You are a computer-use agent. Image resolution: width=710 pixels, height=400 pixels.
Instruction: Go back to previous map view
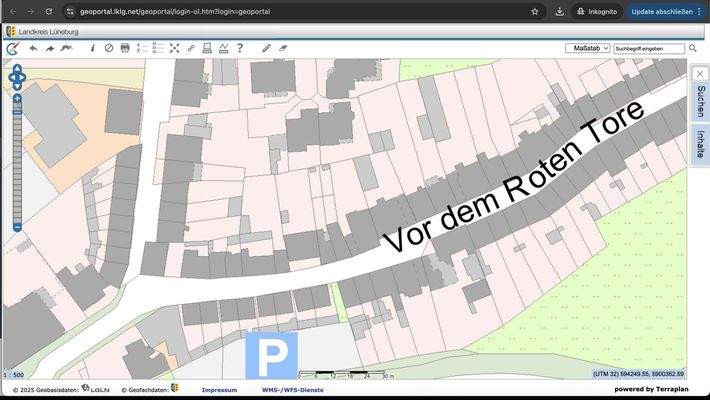(33, 48)
